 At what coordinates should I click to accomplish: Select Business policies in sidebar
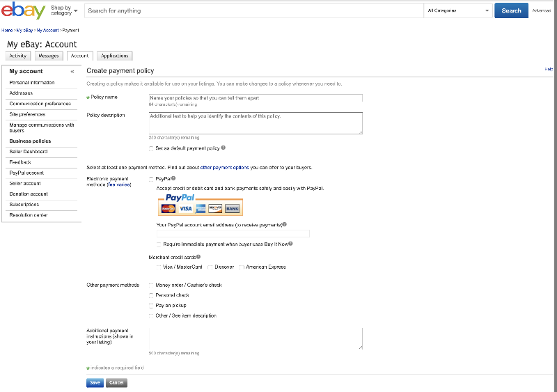pos(30,141)
